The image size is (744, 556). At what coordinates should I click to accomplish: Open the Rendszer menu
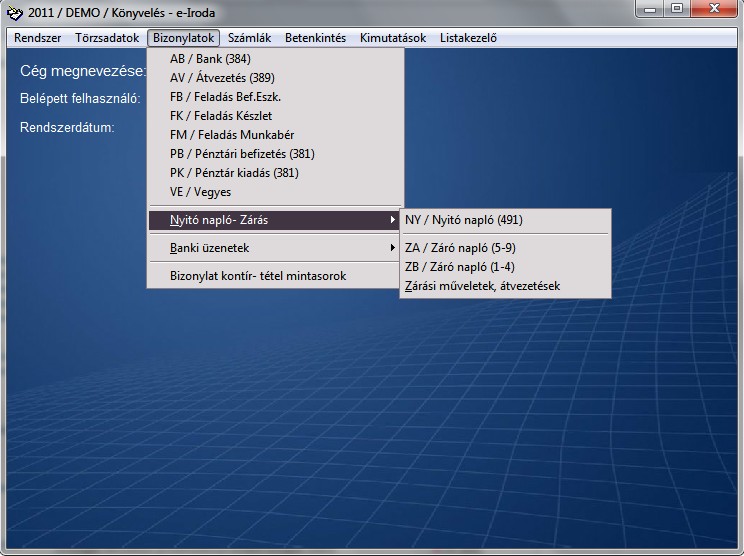tap(37, 38)
